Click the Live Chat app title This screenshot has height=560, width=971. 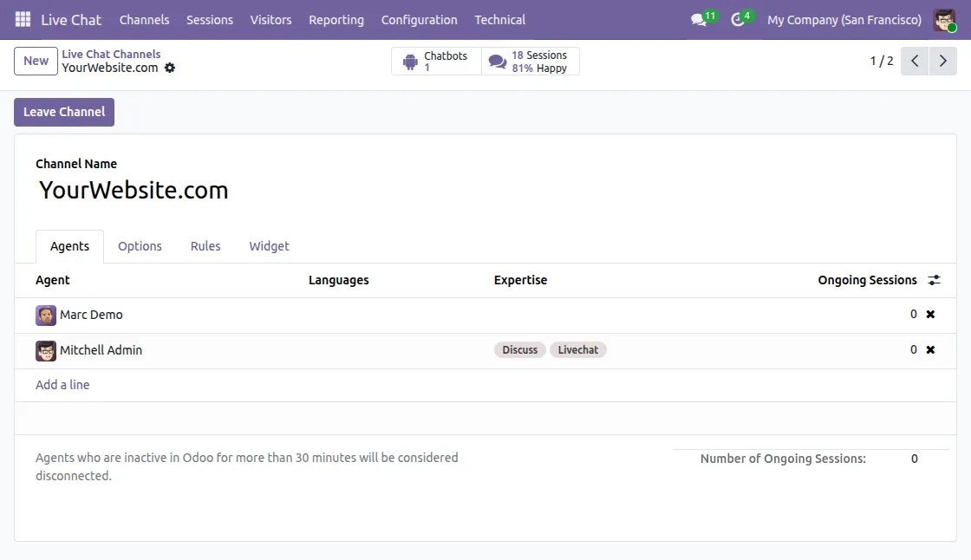point(71,20)
